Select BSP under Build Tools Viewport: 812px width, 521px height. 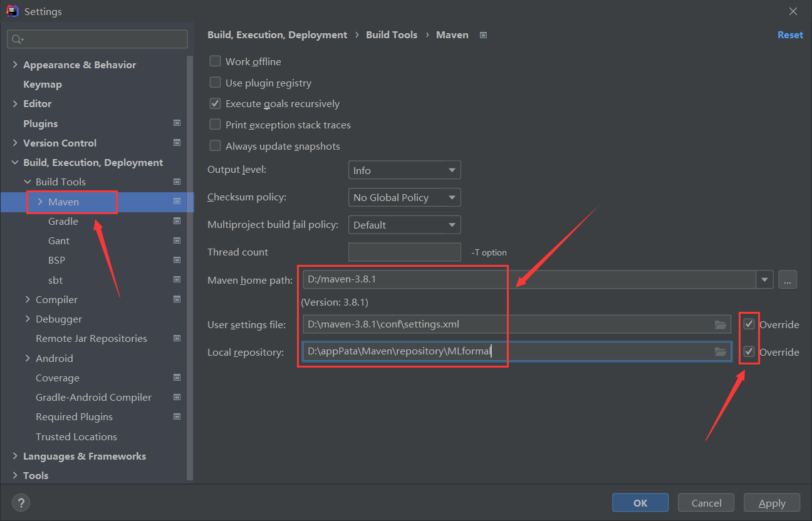(x=57, y=260)
